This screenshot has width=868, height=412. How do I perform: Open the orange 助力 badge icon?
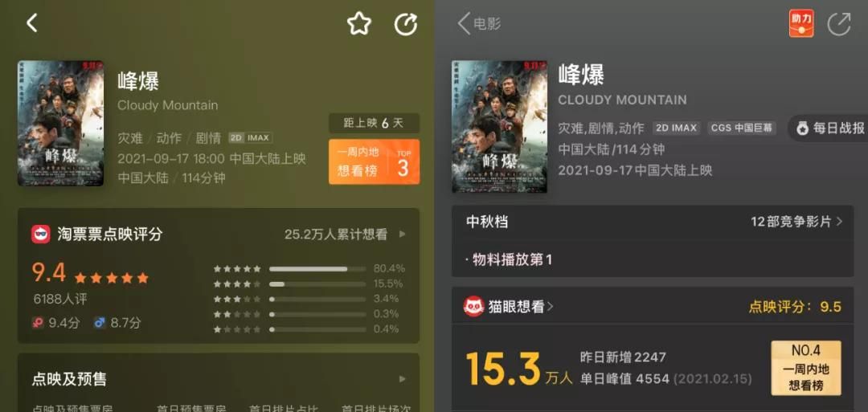pyautogui.click(x=801, y=23)
